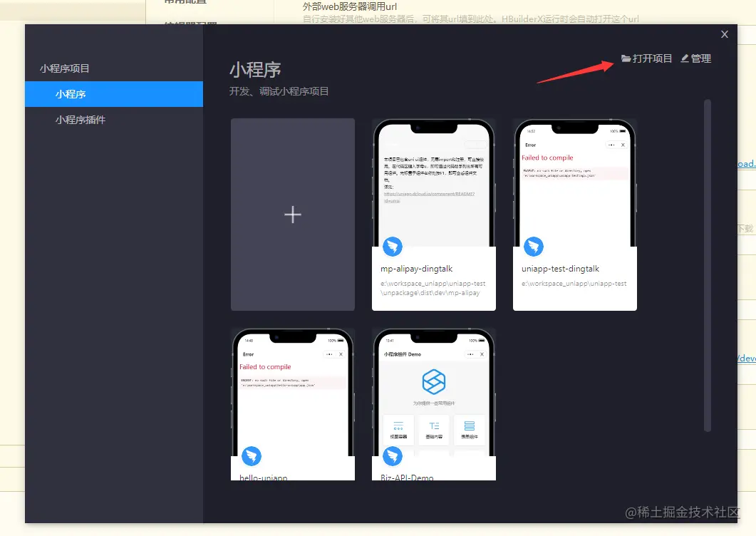Image resolution: width=756 pixels, height=536 pixels.
Task: Click the 小程序项目 sidebar heading
Action: click(x=65, y=68)
